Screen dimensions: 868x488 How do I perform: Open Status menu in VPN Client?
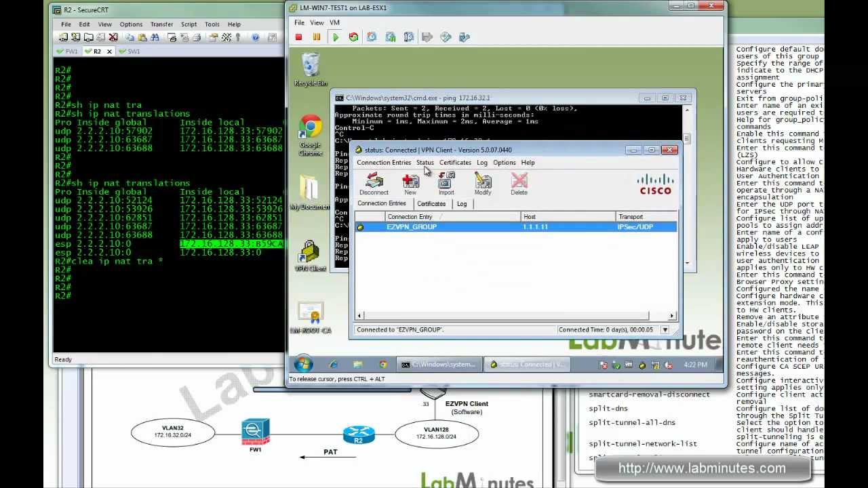[x=425, y=163]
